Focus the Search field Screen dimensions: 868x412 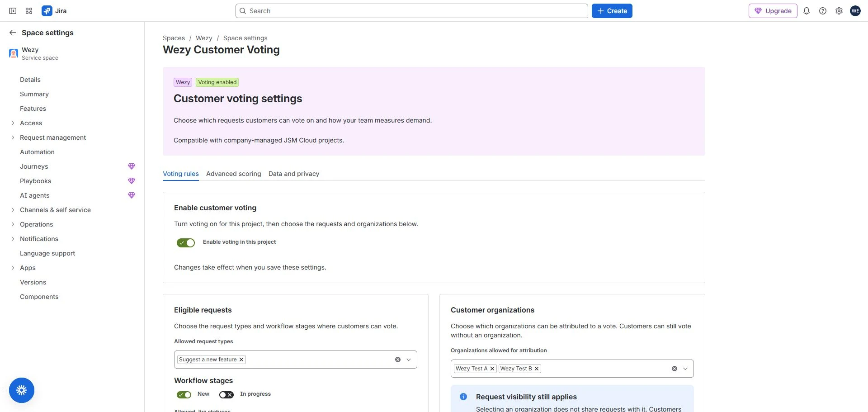tap(411, 11)
